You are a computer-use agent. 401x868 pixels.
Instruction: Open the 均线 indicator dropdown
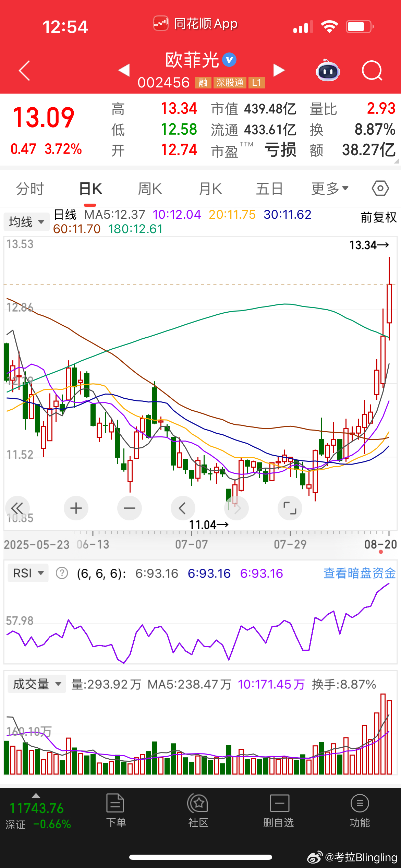tap(26, 222)
